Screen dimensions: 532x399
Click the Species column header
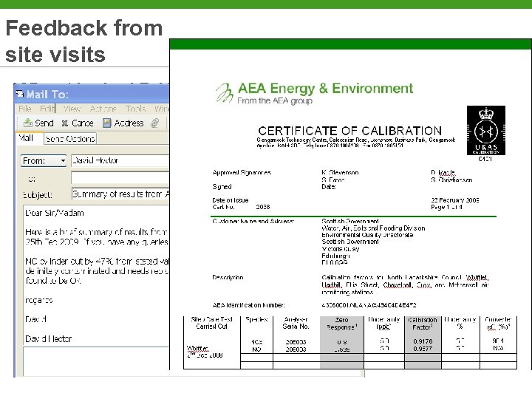point(256,320)
